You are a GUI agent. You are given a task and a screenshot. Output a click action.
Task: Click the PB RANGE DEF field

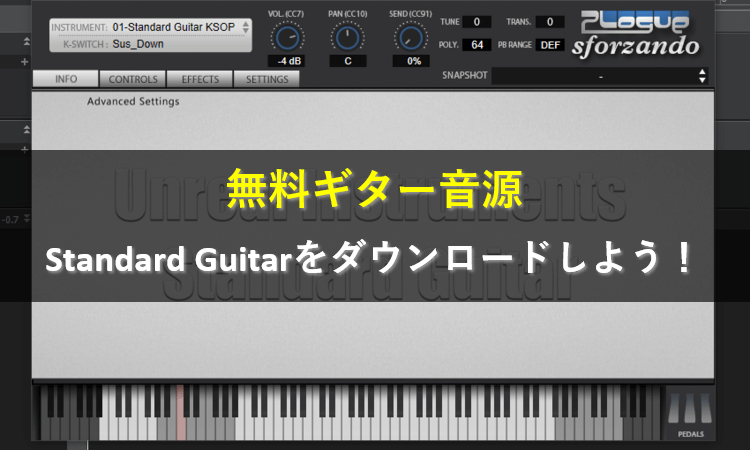[x=549, y=45]
